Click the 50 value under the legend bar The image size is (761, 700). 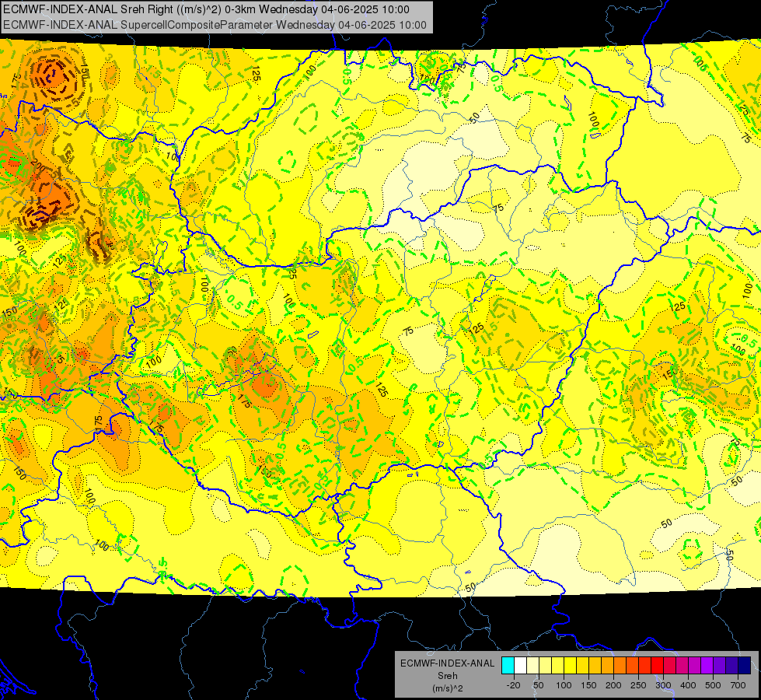(x=539, y=685)
